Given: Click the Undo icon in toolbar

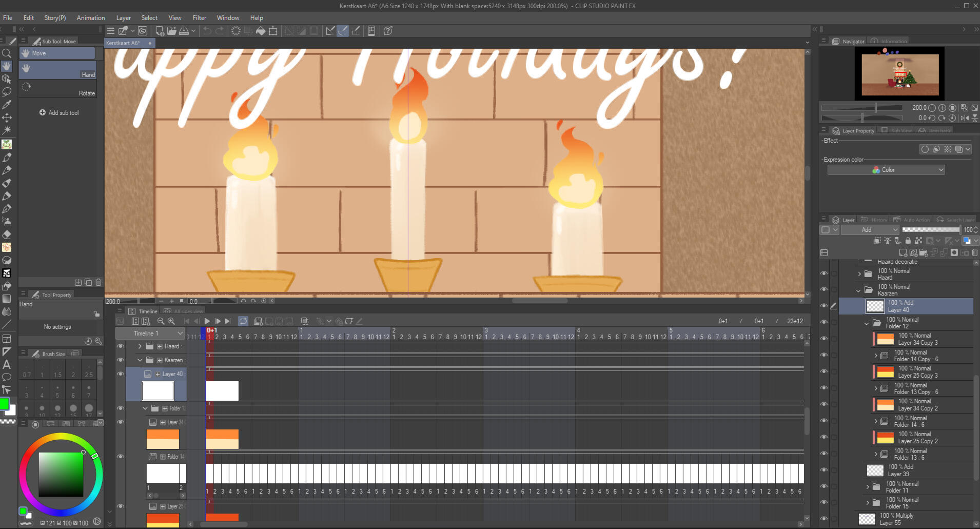Looking at the screenshot, I should click(207, 31).
